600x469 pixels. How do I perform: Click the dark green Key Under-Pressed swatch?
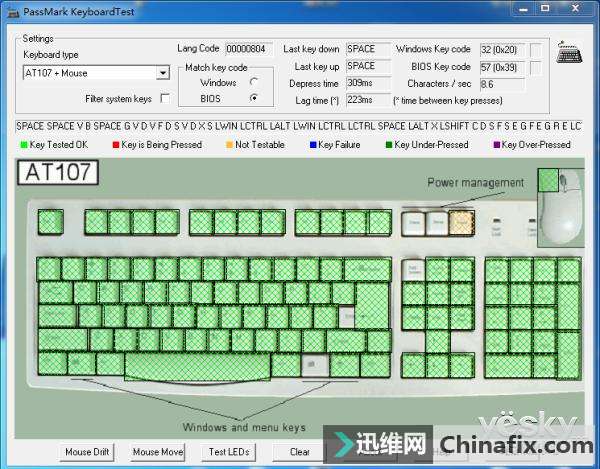[x=389, y=145]
